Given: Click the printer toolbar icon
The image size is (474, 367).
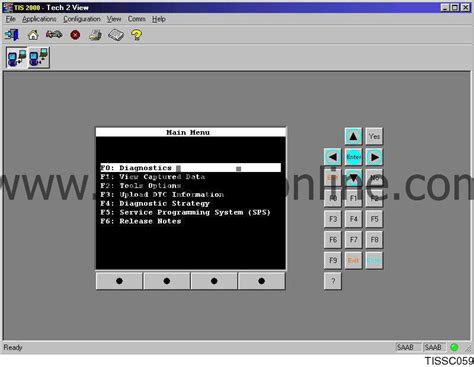Looking at the screenshot, I should click(95, 35).
